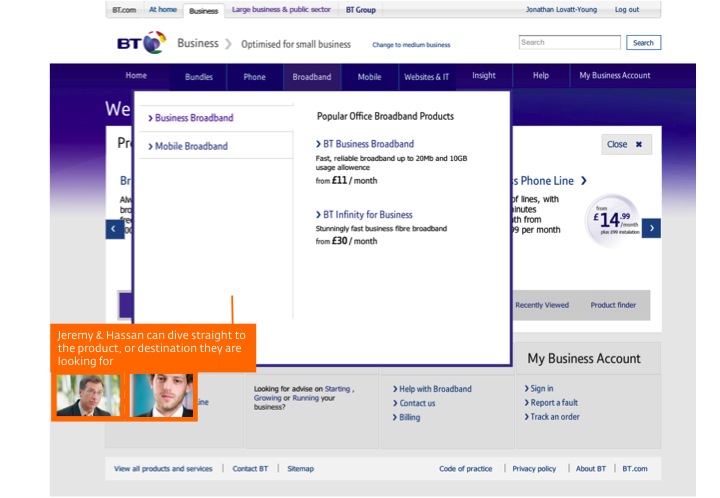
Task: Open the Websites & IT menu
Action: (427, 77)
